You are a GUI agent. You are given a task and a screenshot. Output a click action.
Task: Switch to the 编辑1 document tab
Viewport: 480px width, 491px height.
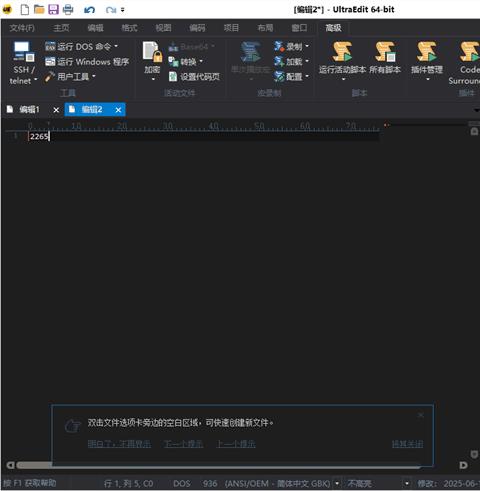pos(29,109)
